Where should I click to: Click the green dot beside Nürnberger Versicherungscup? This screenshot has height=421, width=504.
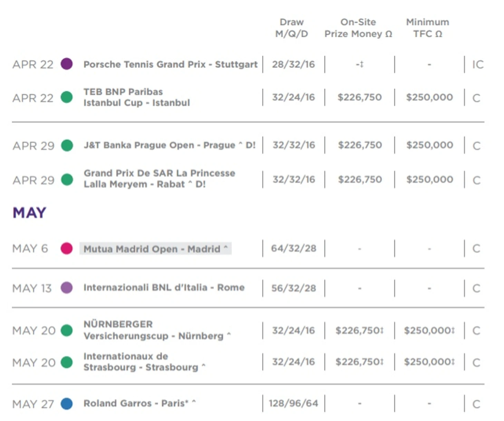pyautogui.click(x=67, y=330)
